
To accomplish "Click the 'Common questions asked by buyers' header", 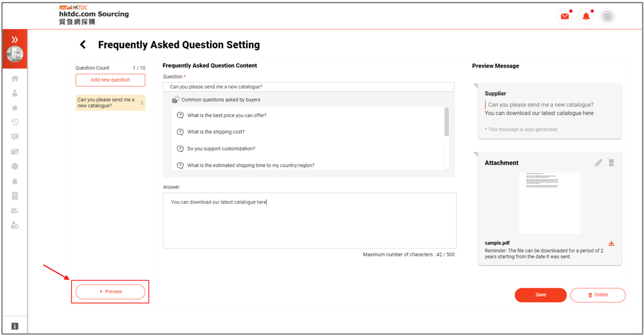I will pyautogui.click(x=220, y=100).
